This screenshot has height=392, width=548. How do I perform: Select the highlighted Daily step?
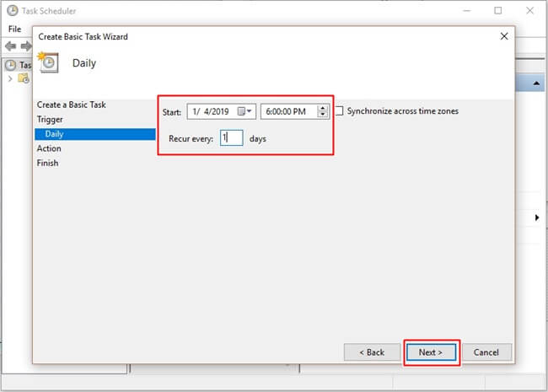coord(95,134)
